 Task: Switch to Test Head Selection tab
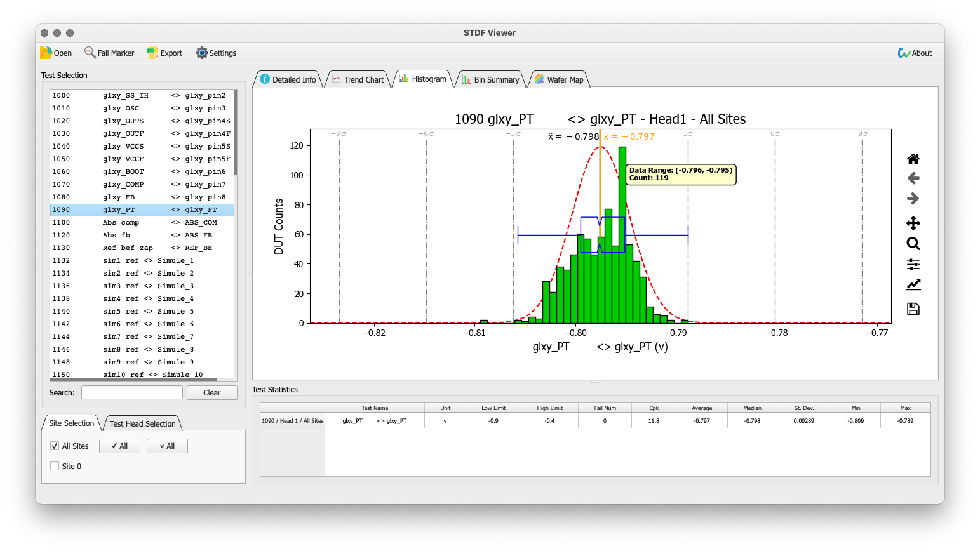coord(142,424)
